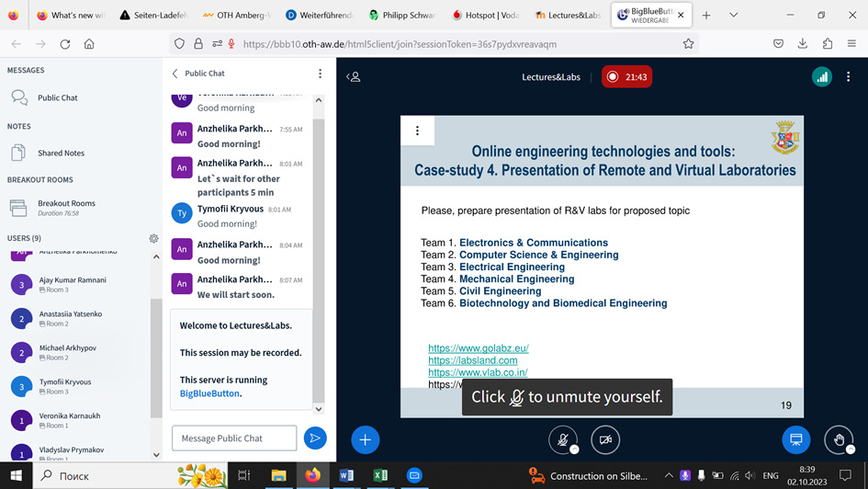Viewport: 868px width, 489px height.
Task: Click the recording indicator 21:43
Action: 626,77
